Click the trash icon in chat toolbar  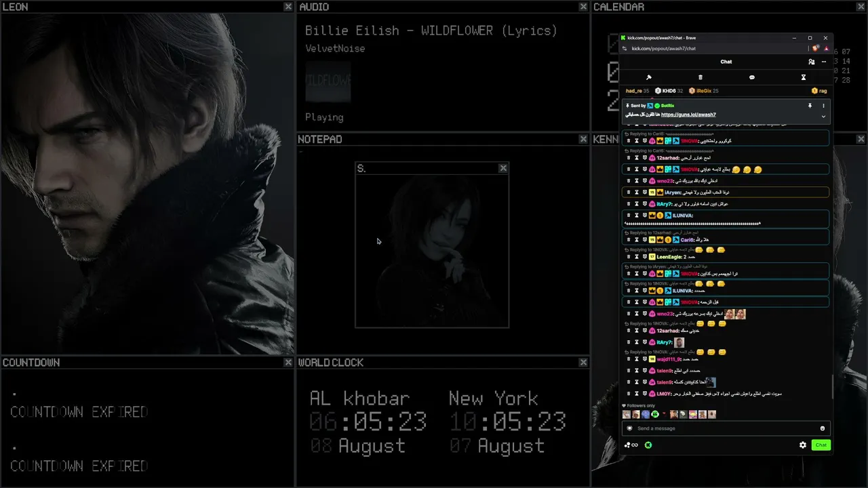(701, 77)
